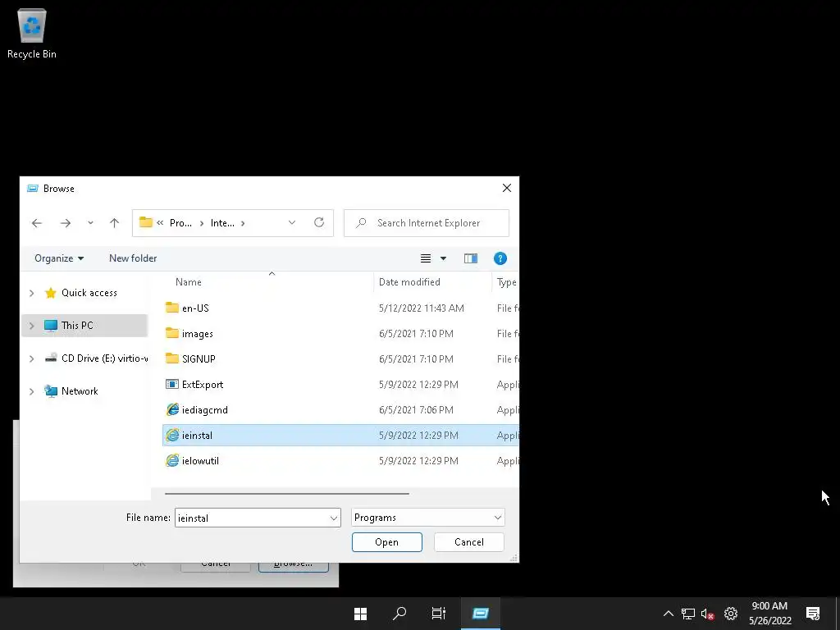
Task: Select the en-US folder
Action: [195, 308]
